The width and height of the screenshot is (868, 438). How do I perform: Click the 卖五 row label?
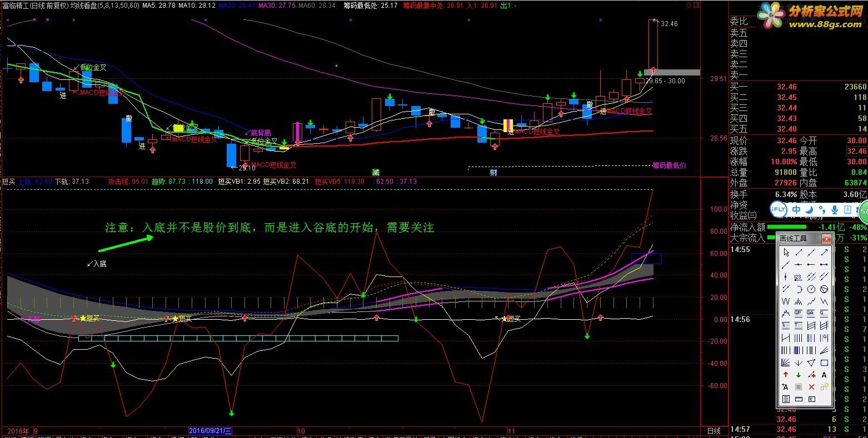[739, 33]
